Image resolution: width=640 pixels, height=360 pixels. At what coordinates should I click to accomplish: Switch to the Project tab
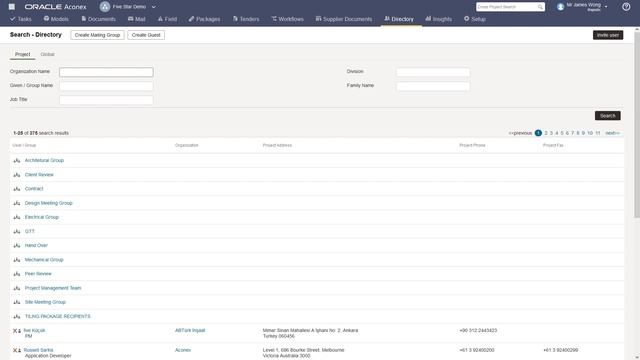pos(22,54)
